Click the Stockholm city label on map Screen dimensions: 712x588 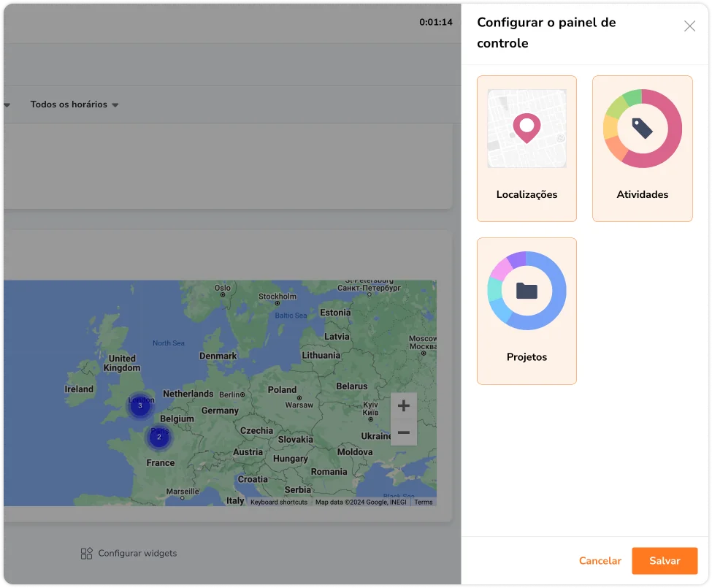[277, 297]
